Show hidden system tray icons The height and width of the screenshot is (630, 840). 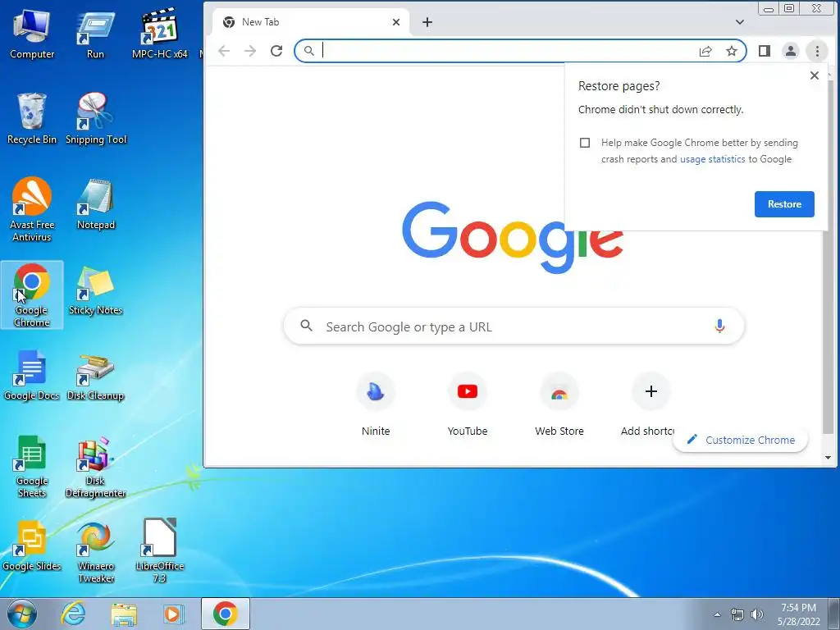[x=717, y=614]
